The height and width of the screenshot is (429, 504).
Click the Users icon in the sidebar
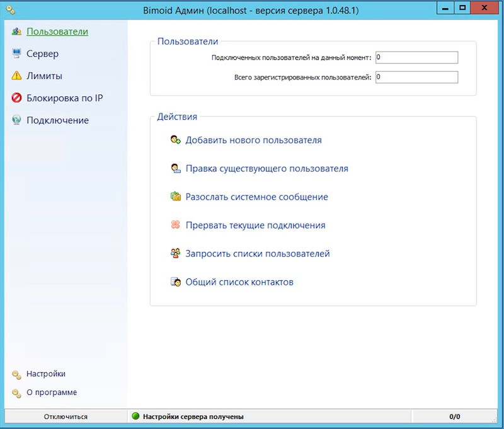point(16,31)
